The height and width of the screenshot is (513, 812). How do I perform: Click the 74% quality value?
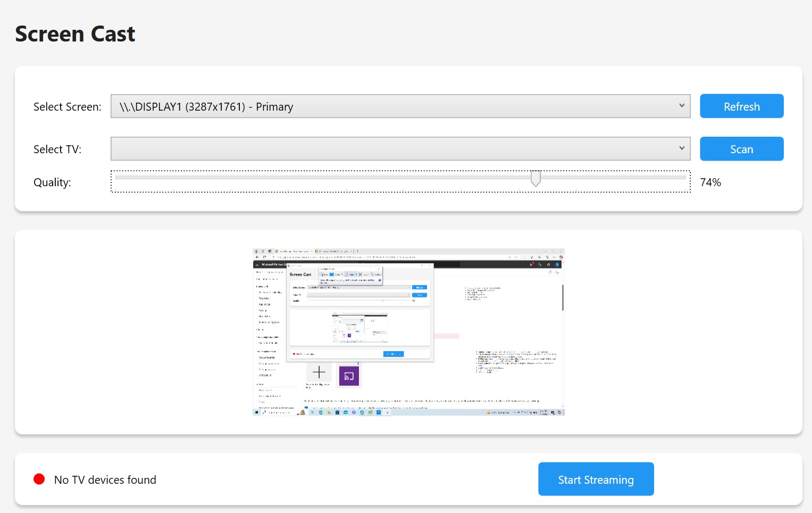[710, 183]
